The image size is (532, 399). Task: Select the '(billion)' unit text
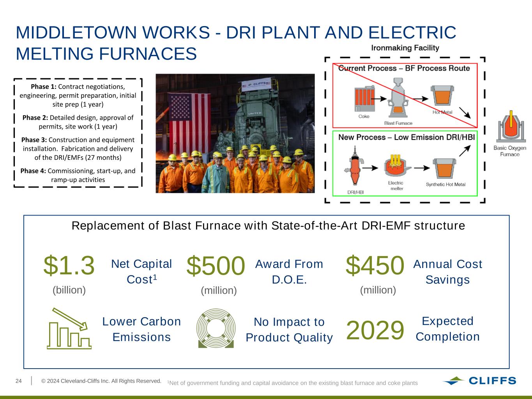69,290
